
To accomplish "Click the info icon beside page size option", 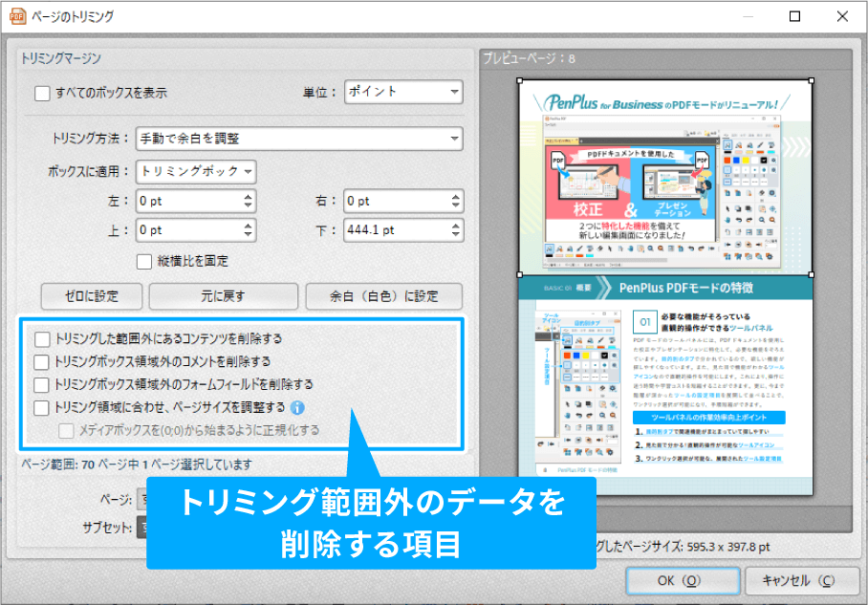I will 297,408.
